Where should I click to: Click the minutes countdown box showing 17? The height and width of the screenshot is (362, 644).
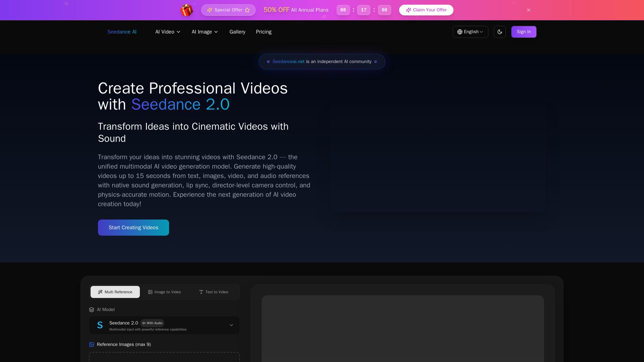click(364, 10)
